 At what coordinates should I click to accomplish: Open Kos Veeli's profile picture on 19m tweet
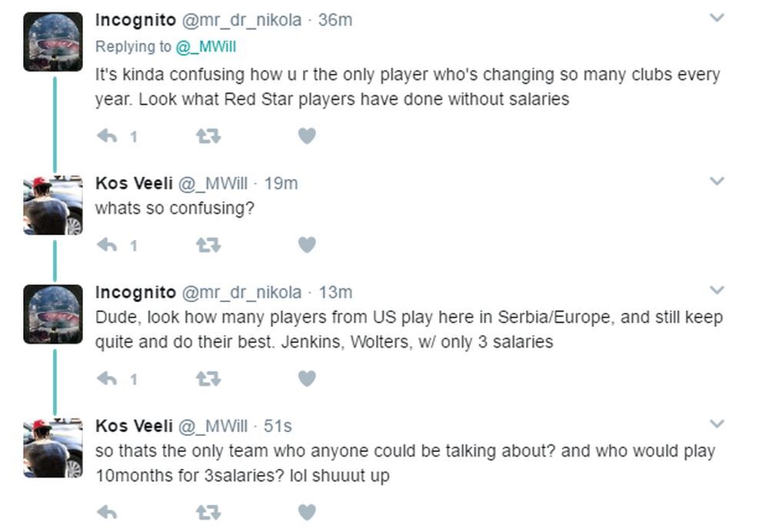point(53,205)
